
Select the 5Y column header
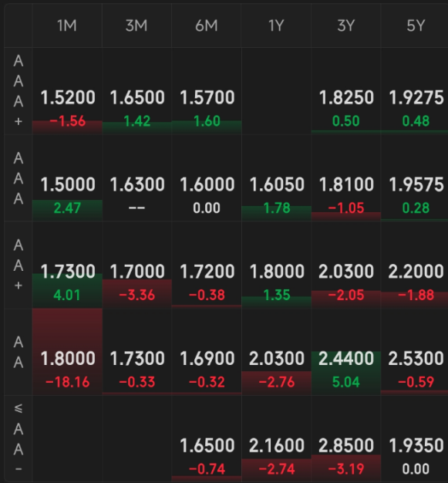pos(415,25)
